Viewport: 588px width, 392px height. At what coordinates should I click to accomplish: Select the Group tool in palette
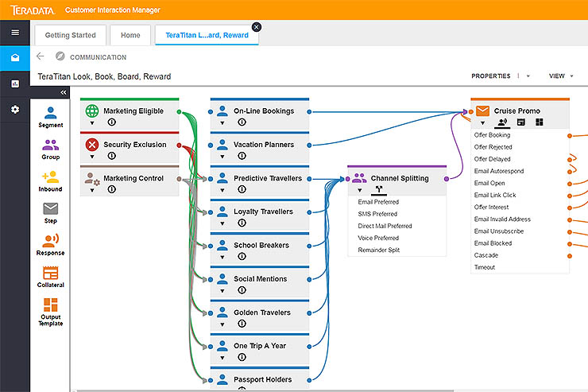51,149
